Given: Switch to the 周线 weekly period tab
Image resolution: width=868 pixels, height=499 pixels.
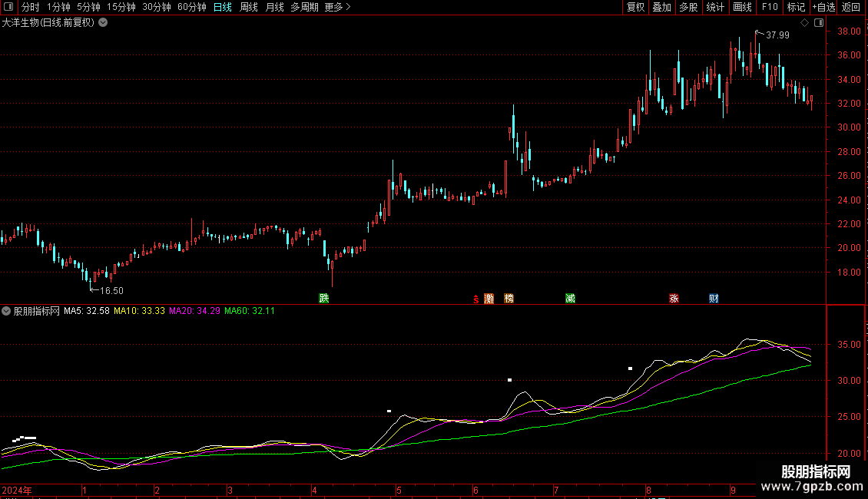Looking at the screenshot, I should (x=249, y=7).
